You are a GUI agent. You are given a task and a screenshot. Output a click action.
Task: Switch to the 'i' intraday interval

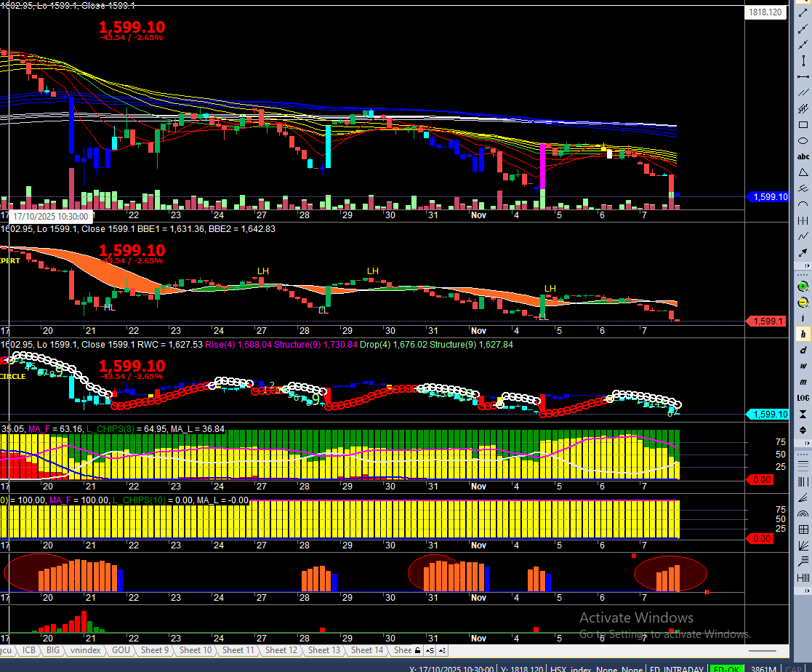[803, 318]
